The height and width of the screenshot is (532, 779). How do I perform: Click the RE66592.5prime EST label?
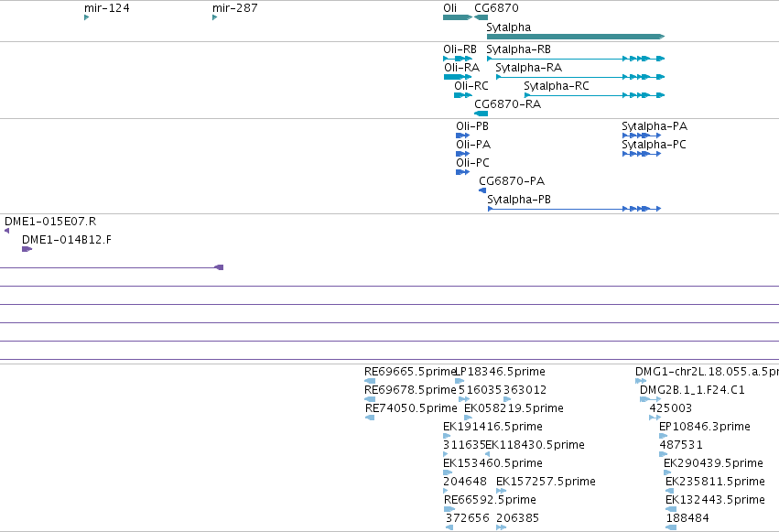tap(490, 500)
